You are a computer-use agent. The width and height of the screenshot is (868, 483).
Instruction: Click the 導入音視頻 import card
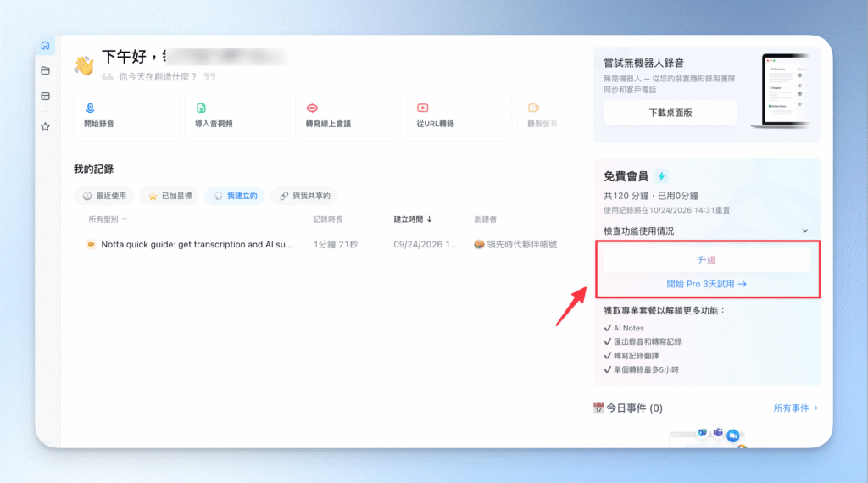(237, 115)
